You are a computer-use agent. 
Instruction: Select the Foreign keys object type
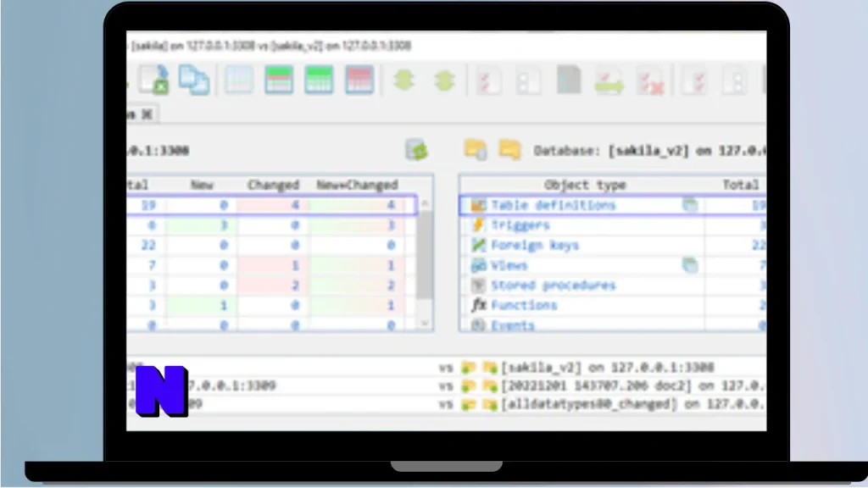pos(535,245)
